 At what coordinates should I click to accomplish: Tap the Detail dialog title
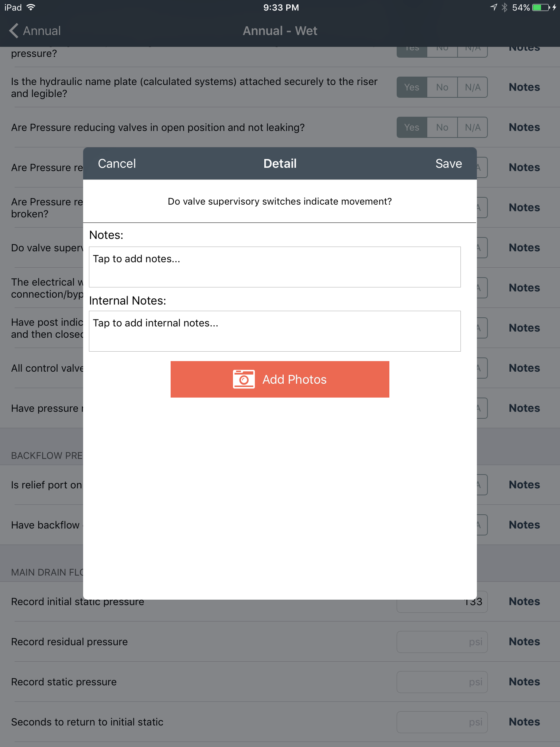[280, 164]
